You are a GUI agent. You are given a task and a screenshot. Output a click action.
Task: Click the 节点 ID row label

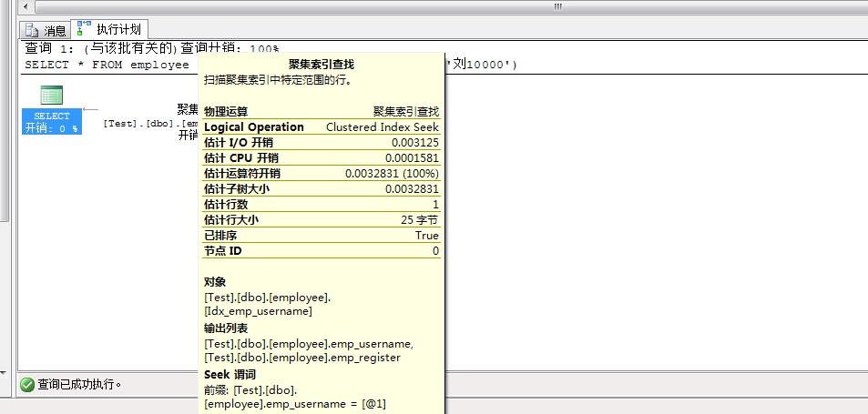pyautogui.click(x=222, y=251)
